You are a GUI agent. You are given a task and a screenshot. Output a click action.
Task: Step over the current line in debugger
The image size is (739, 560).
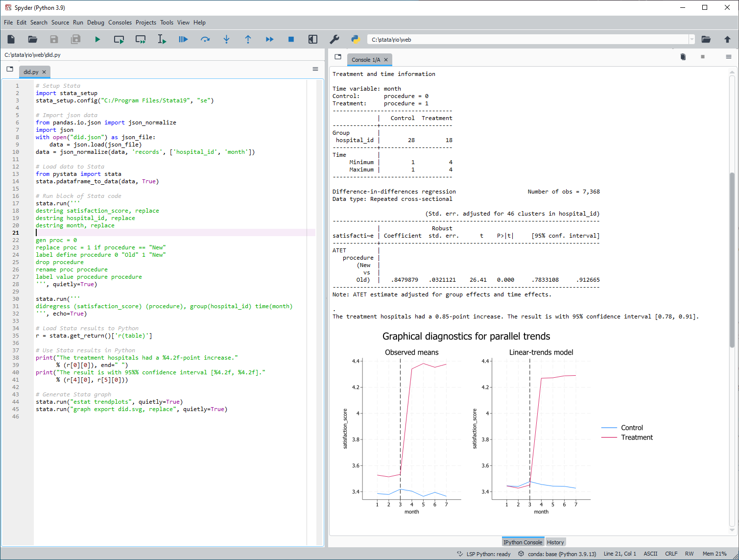point(205,40)
